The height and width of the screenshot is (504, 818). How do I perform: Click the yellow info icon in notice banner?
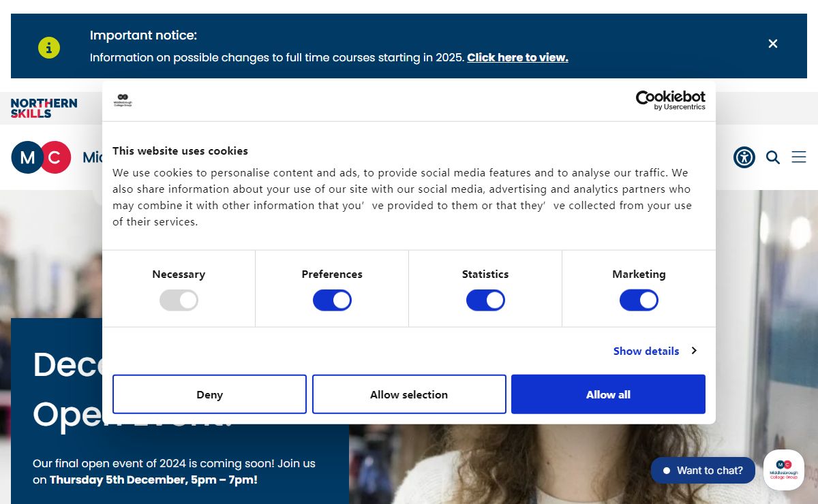[x=49, y=48]
